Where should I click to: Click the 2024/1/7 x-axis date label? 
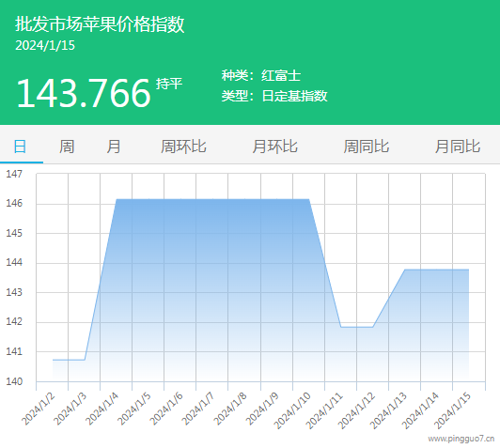(x=198, y=409)
